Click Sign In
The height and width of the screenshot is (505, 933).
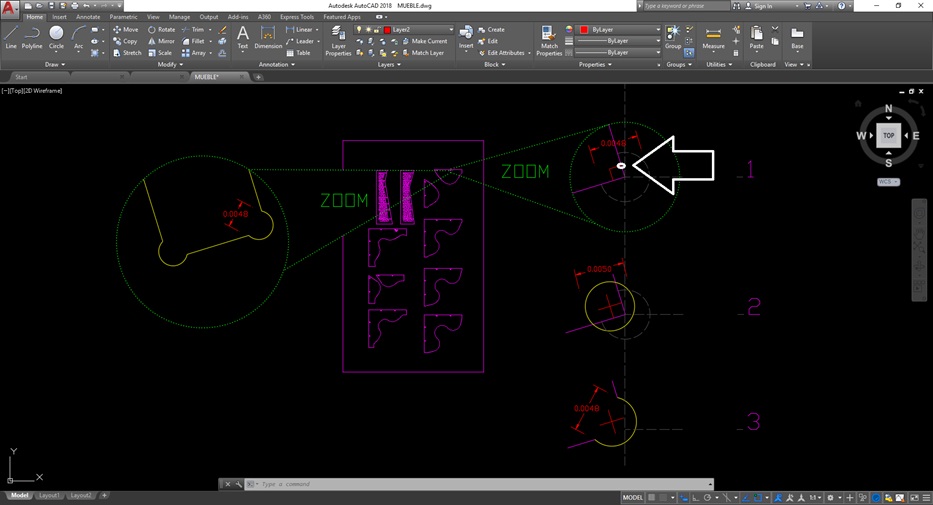click(x=759, y=6)
